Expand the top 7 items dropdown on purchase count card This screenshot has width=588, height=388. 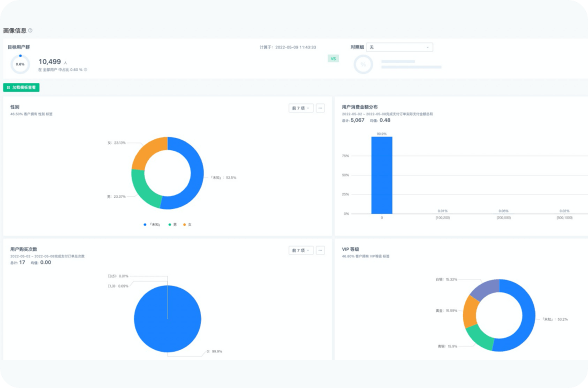301,250
